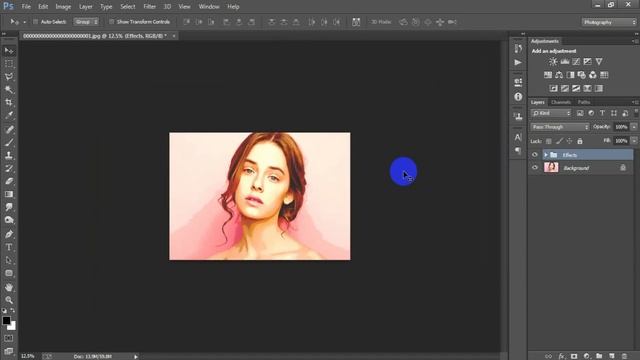This screenshot has height=360, width=640.
Task: Select the Magic Wand tool
Action: (x=9, y=89)
